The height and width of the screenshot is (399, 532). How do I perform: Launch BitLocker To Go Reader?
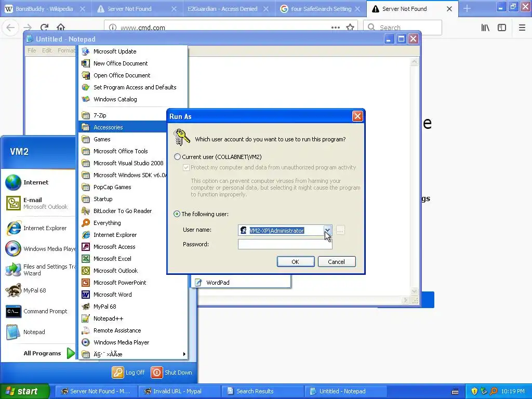(123, 211)
